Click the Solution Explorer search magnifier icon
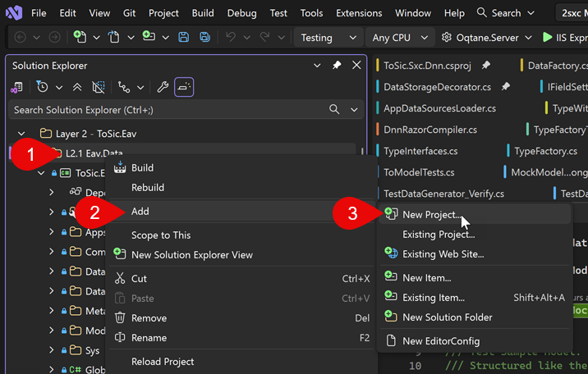 (334, 109)
